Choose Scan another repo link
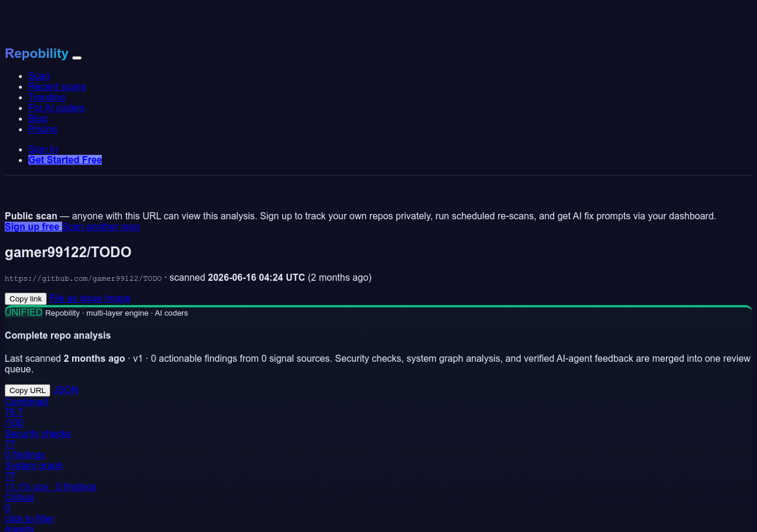 click(101, 226)
